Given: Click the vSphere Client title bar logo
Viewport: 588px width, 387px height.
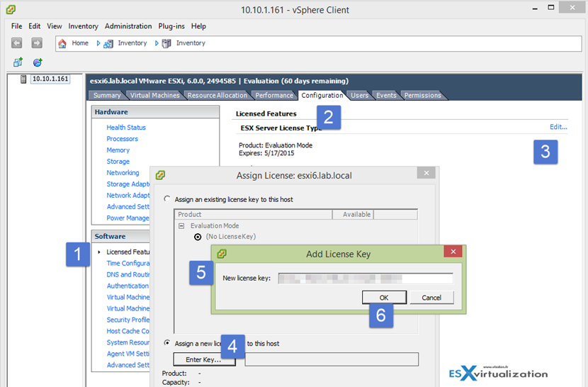Looking at the screenshot, I should [x=11, y=10].
